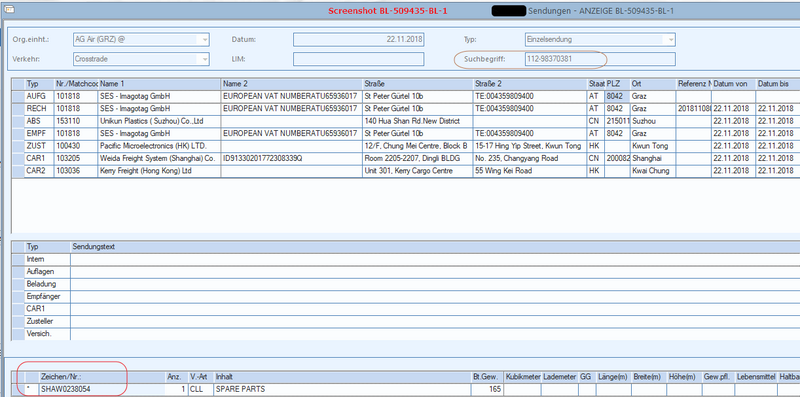The width and height of the screenshot is (800, 397).
Task: Click the Straße 2 column header
Action: pos(530,84)
